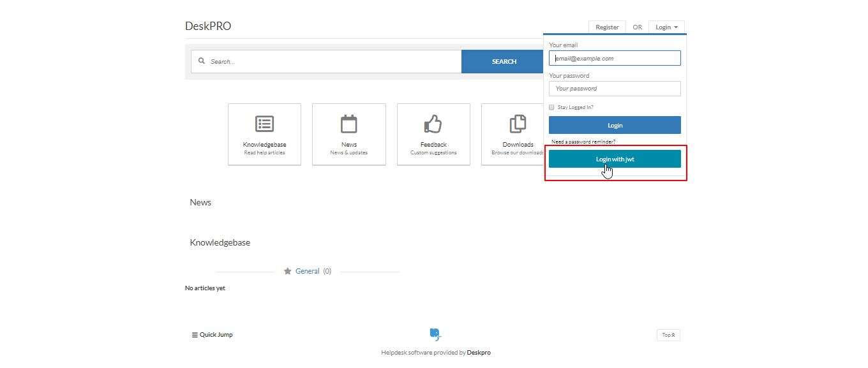Click the magnifier icon in search box
Screen dimensions: 868x368
click(x=202, y=61)
